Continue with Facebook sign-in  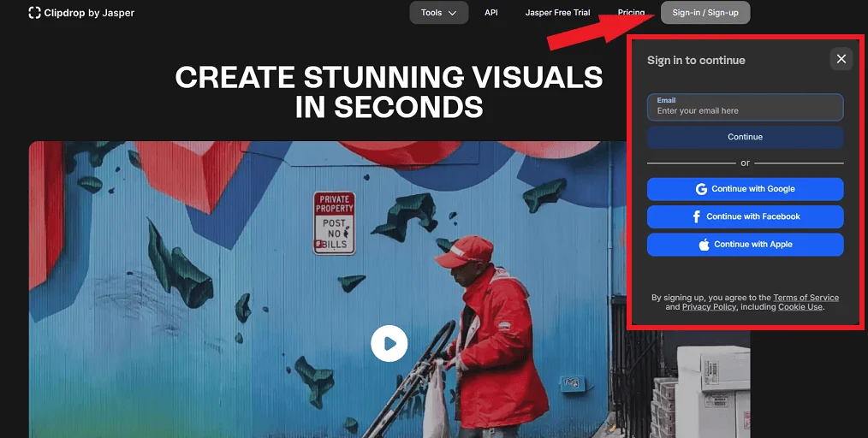pos(745,216)
